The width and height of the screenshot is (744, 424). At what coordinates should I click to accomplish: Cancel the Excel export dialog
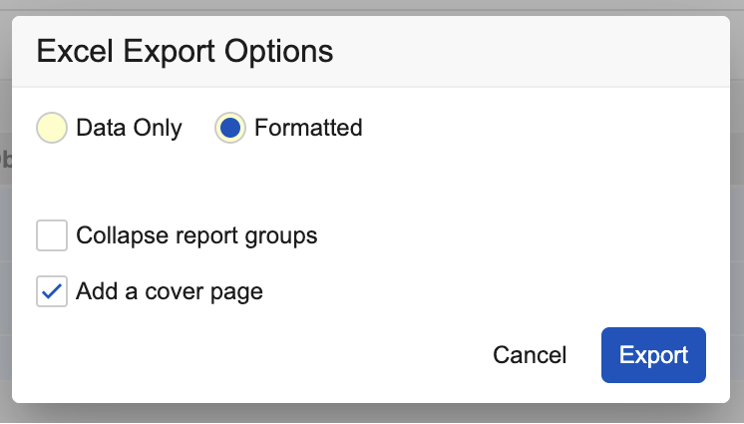[530, 355]
